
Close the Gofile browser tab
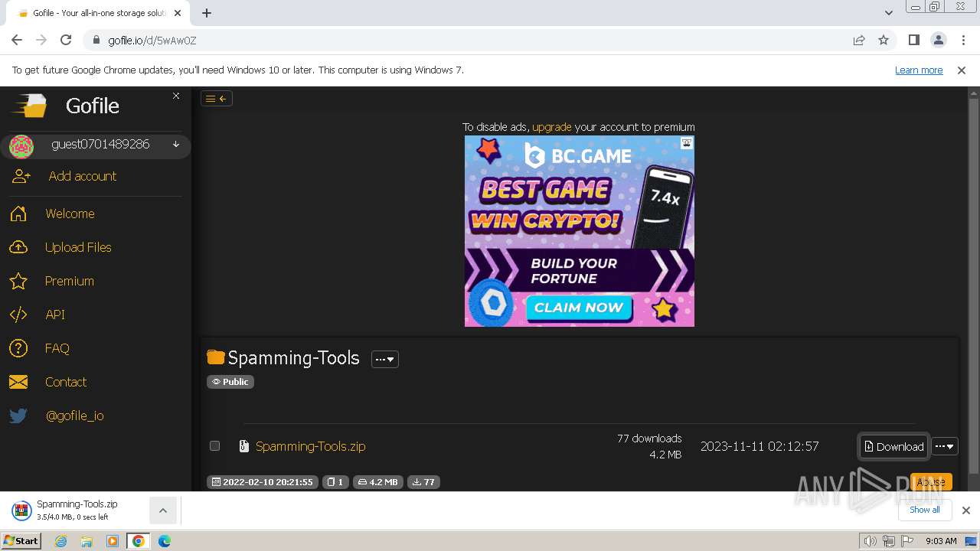[x=178, y=13]
